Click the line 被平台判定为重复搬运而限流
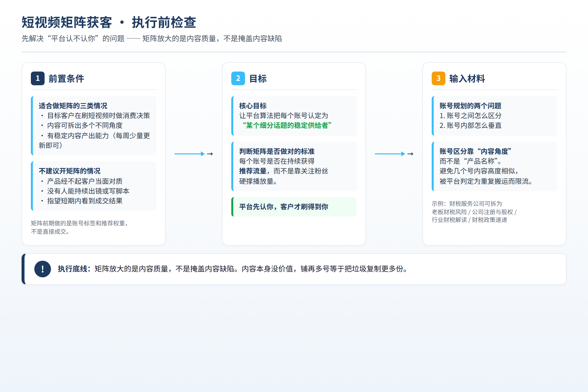The width and height of the screenshot is (588, 392). point(486,181)
